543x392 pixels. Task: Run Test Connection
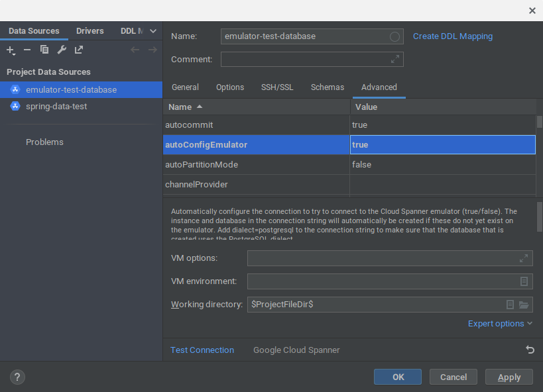(202, 350)
